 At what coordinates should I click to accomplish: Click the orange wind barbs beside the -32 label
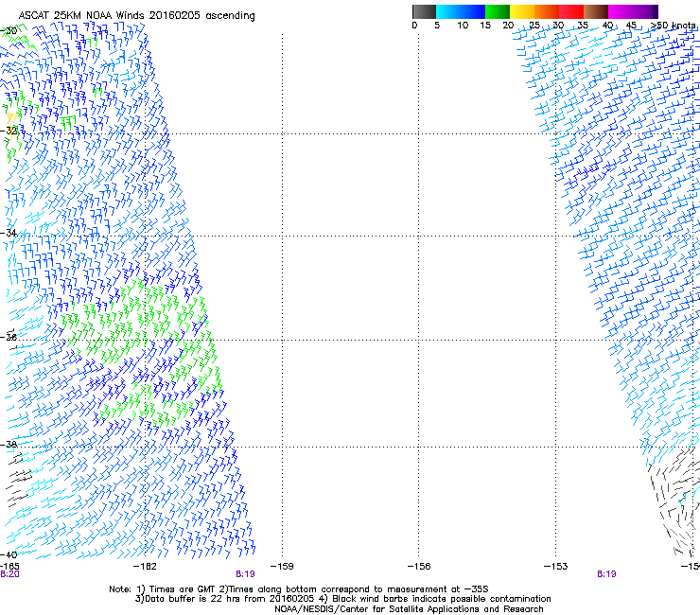[11, 119]
